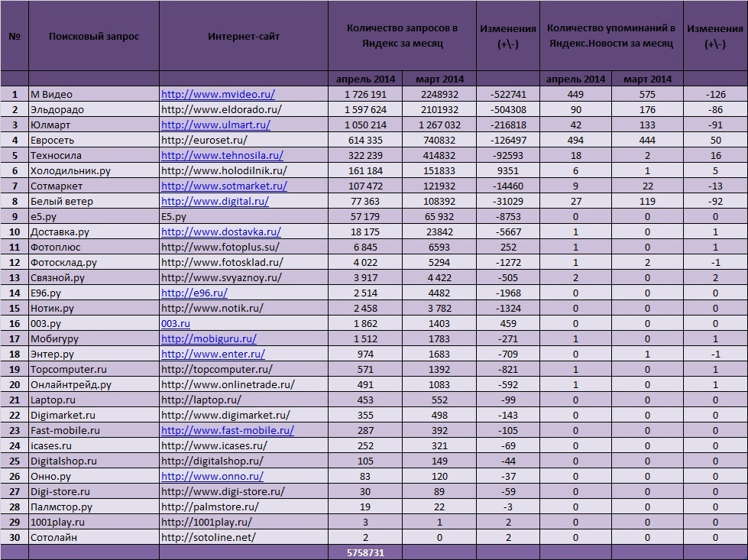Click the news change value -92
748x560 pixels.
716,201
